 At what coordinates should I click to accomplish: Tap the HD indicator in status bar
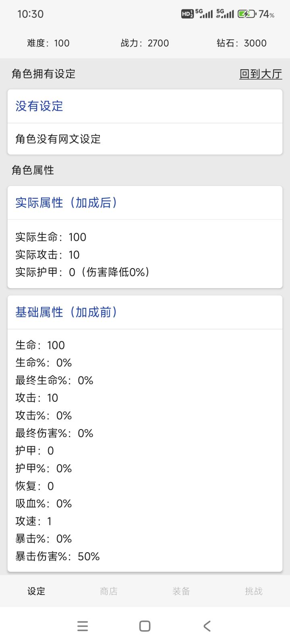click(x=187, y=14)
